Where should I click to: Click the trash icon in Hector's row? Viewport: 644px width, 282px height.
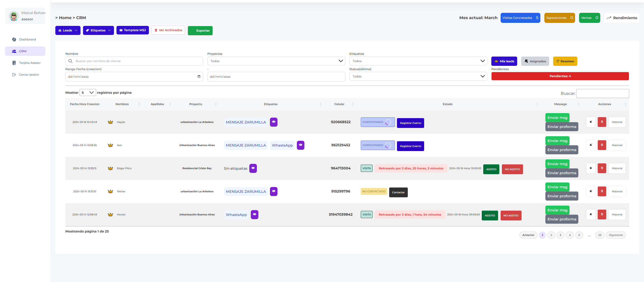click(x=602, y=214)
